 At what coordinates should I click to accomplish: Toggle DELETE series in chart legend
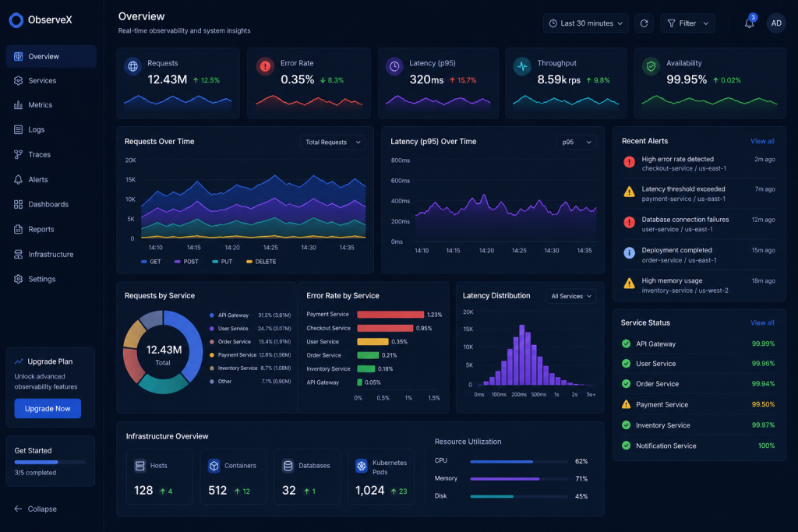pyautogui.click(x=261, y=262)
